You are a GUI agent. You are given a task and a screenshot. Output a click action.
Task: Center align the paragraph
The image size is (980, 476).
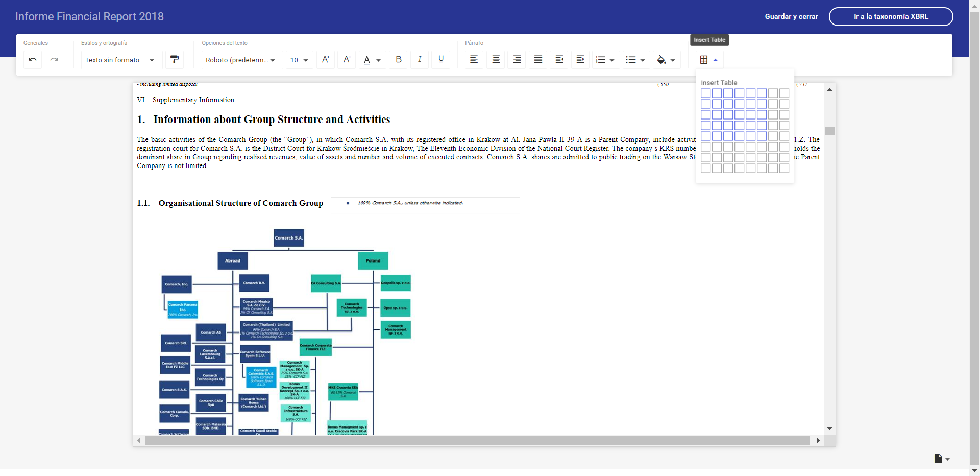496,60
